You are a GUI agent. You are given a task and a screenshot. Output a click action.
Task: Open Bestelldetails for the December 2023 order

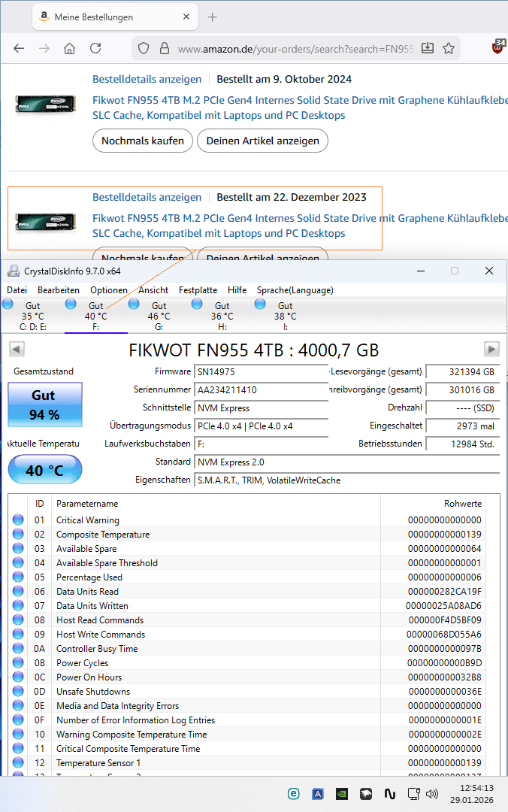(x=147, y=197)
